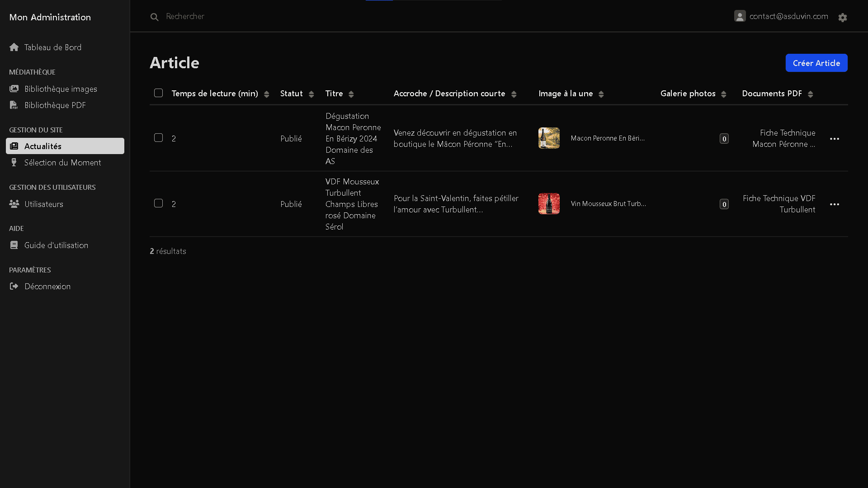
Task: Open actions menu for VDF Turbullent row
Action: point(834,204)
